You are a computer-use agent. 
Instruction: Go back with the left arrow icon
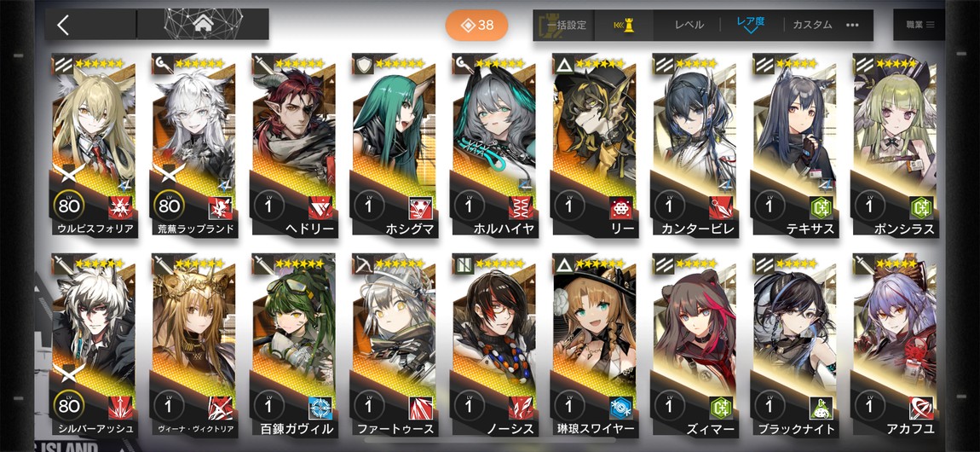(62, 25)
